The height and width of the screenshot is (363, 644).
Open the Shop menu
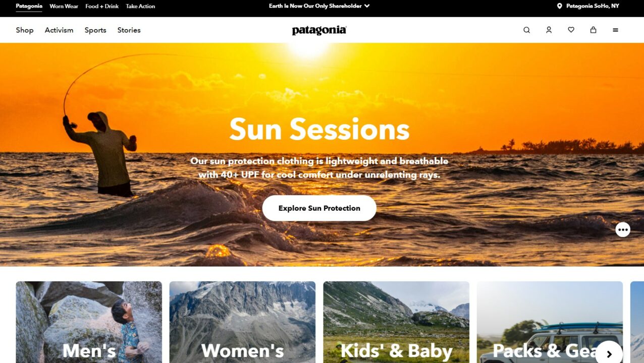pos(25,30)
